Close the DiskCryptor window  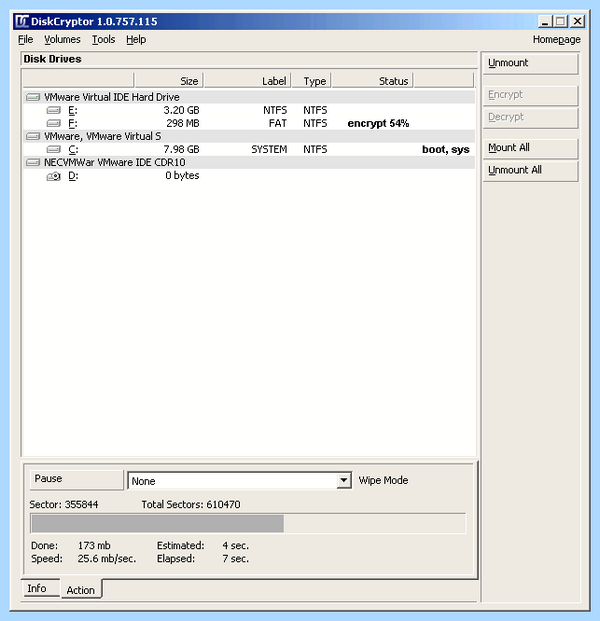pyautogui.click(x=577, y=21)
